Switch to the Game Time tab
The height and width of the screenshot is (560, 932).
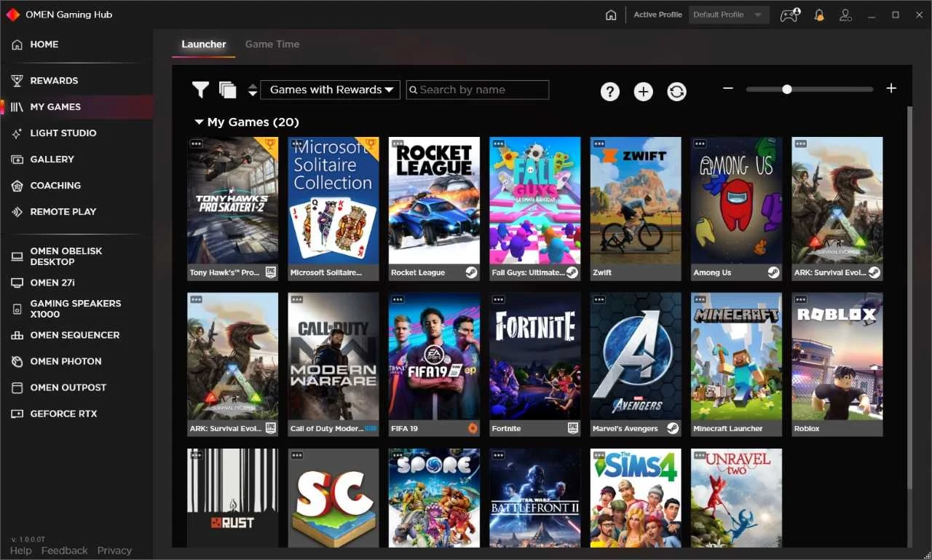click(272, 44)
